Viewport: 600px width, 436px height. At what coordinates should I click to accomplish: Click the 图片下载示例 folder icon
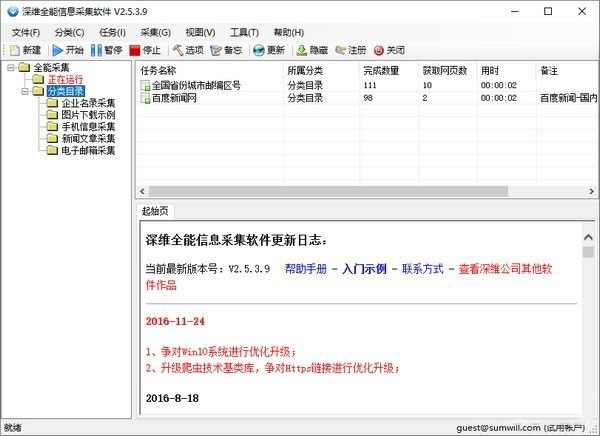(52, 114)
